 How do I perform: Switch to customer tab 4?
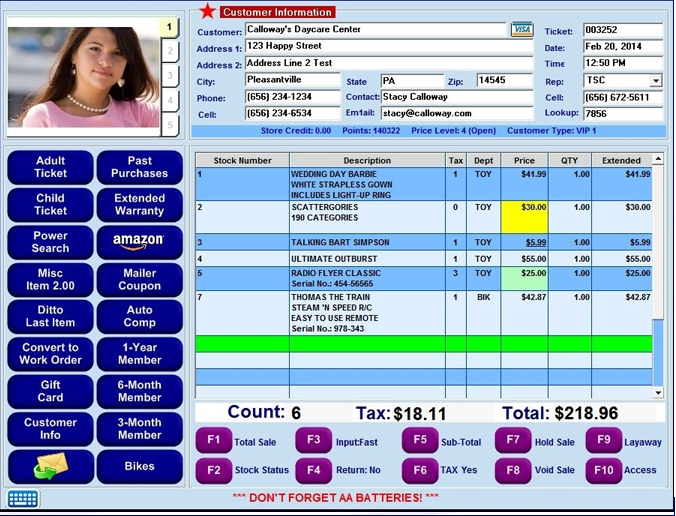[x=170, y=100]
